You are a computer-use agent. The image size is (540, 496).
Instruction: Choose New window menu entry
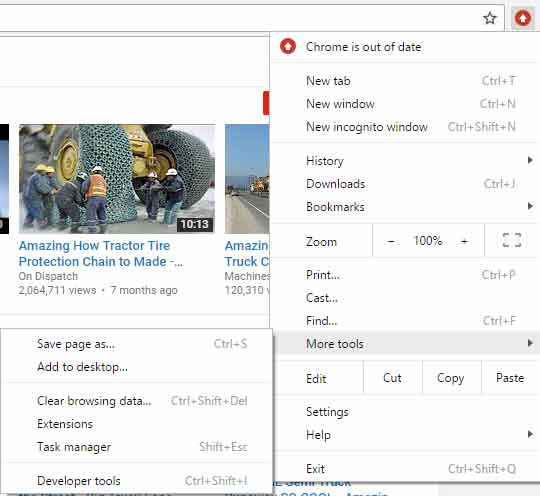[404, 104]
